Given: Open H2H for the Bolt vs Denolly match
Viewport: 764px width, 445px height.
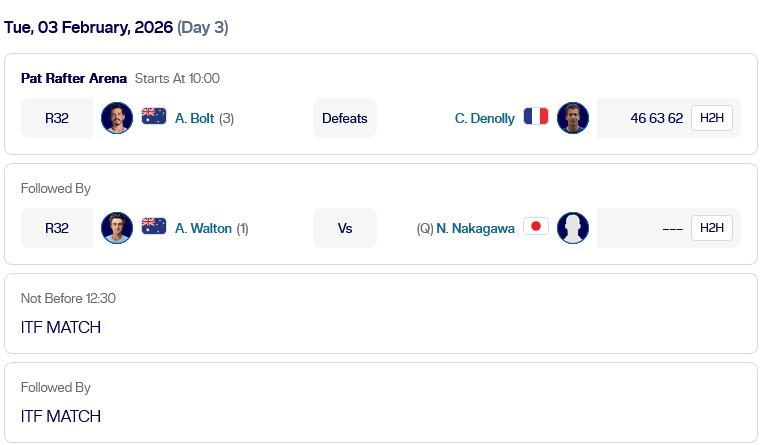Looking at the screenshot, I should [x=711, y=118].
